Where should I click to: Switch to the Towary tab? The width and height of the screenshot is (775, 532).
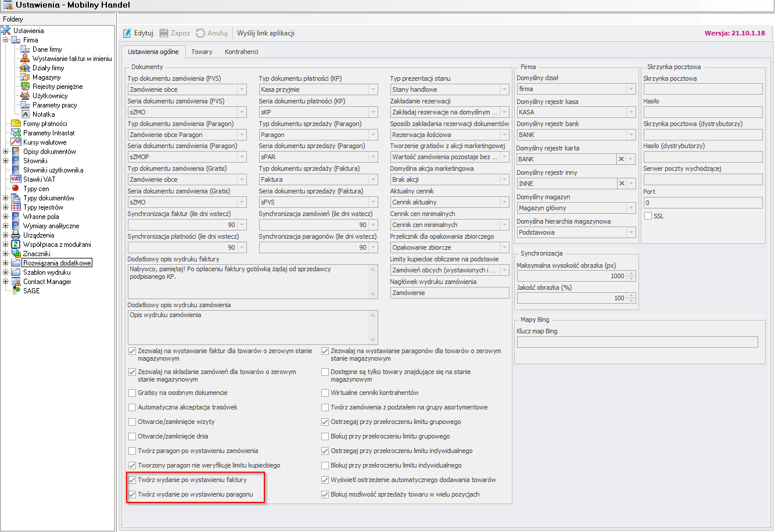(202, 52)
